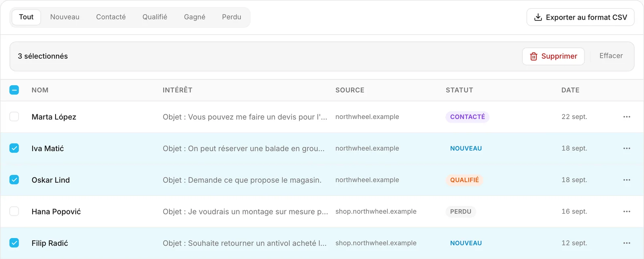Select the Gagné tab
This screenshot has height=259, width=644.
[195, 17]
